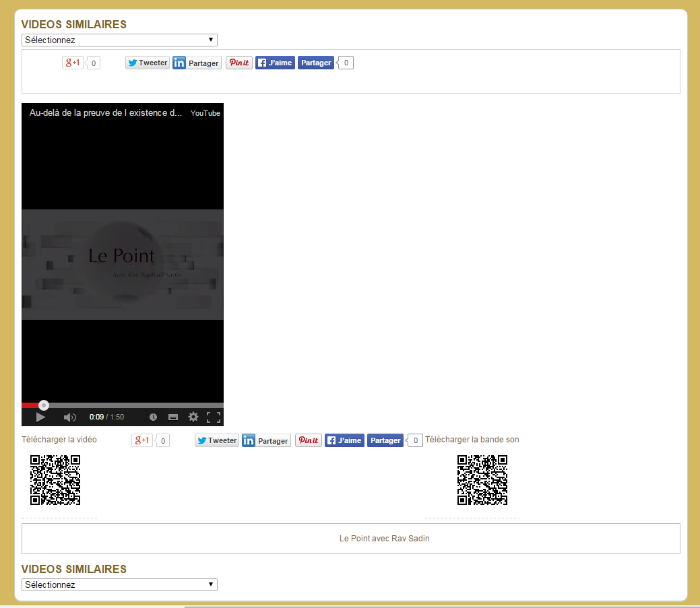Share on LinkedIn via the button above the video

click(x=197, y=63)
